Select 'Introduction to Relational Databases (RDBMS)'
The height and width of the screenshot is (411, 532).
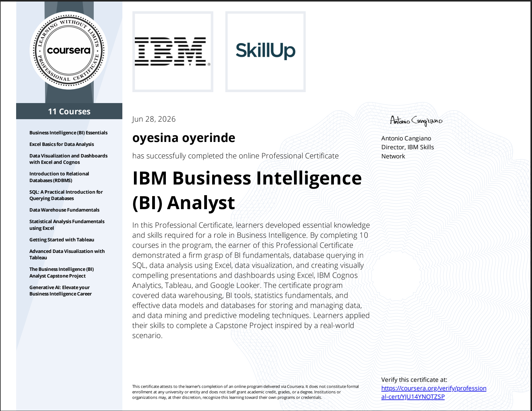59,177
